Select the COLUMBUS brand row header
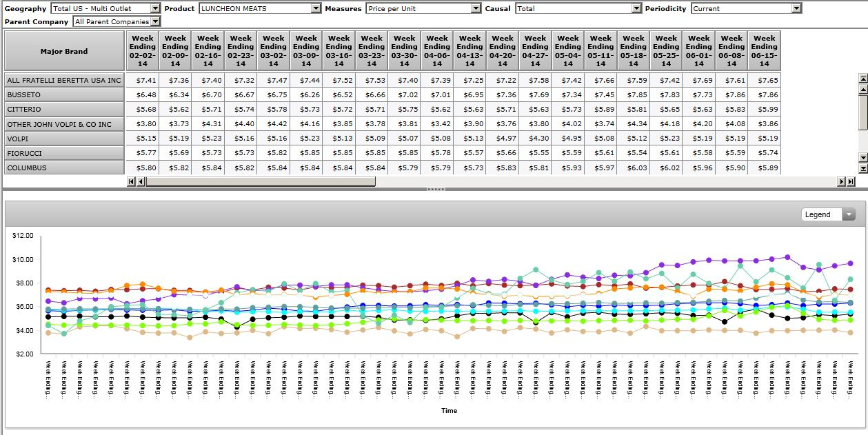The image size is (868, 435). tap(64, 168)
